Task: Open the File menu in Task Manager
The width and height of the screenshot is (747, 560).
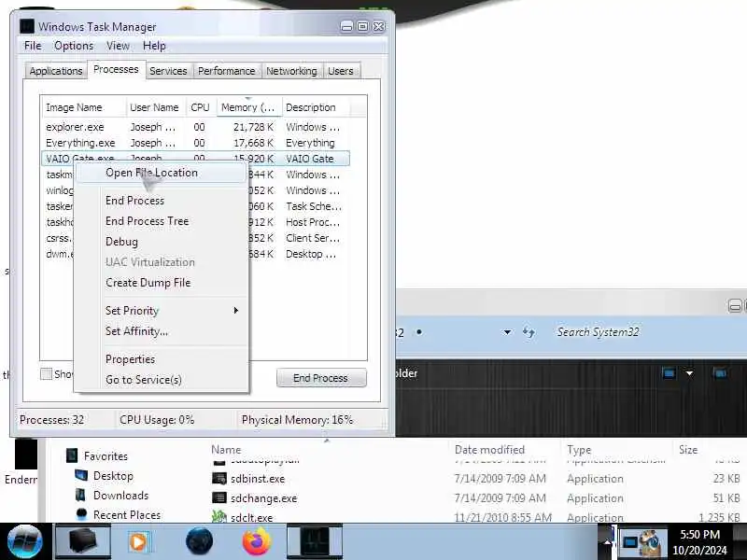Action: [33, 46]
